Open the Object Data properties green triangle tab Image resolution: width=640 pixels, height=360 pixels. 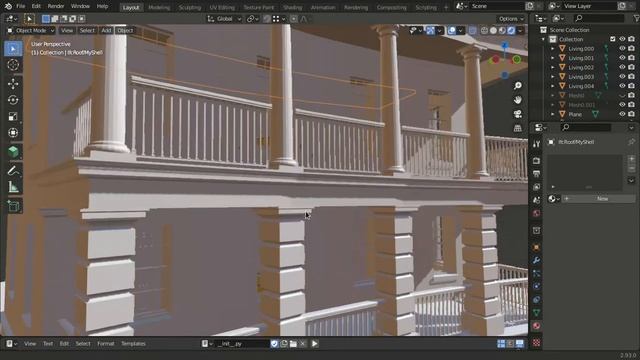pyautogui.click(x=536, y=313)
